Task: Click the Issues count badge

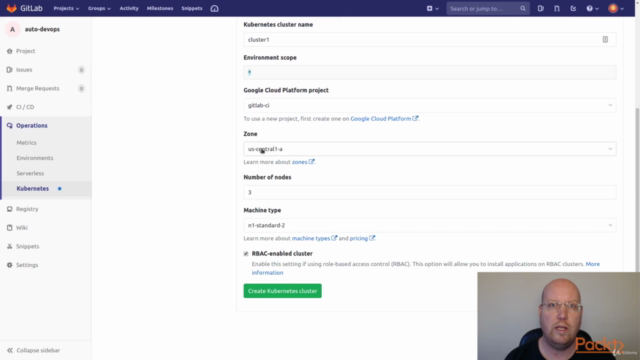Action: pos(81,70)
